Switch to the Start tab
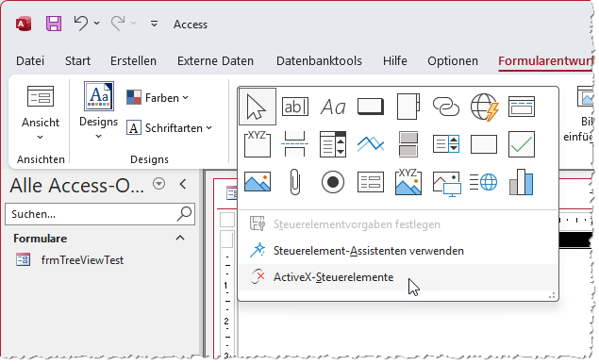Image resolution: width=599 pixels, height=364 pixels. [x=77, y=60]
